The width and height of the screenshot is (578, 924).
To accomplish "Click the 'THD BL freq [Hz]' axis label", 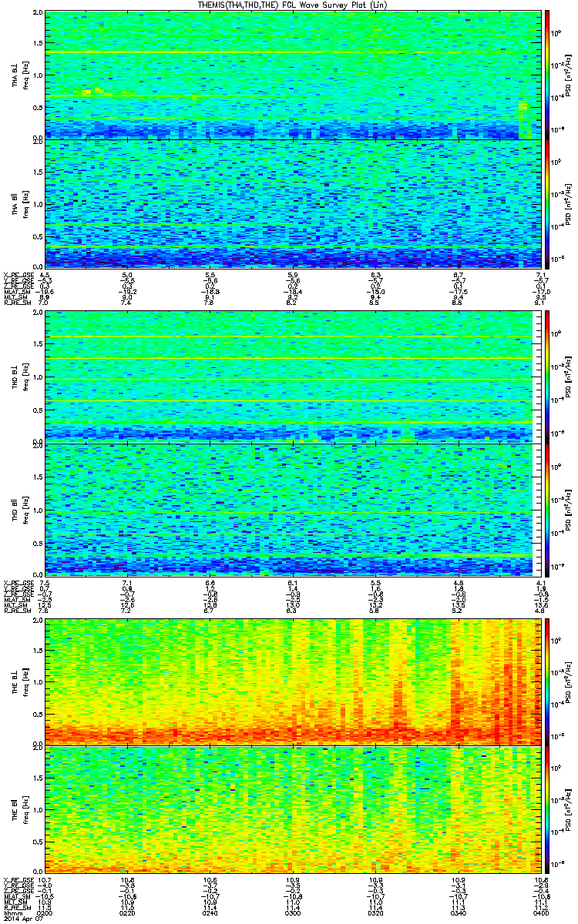I will [x=19, y=376].
